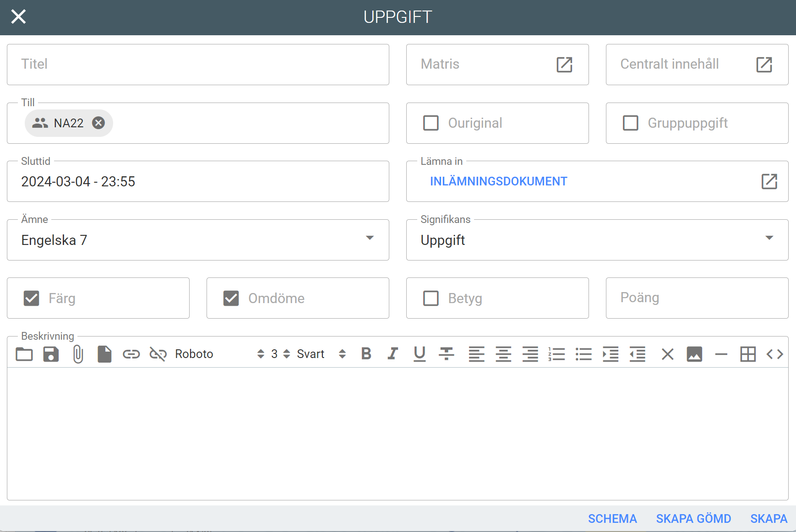Enable the Ouriginal checkbox
The height and width of the screenshot is (532, 796).
tap(431, 123)
